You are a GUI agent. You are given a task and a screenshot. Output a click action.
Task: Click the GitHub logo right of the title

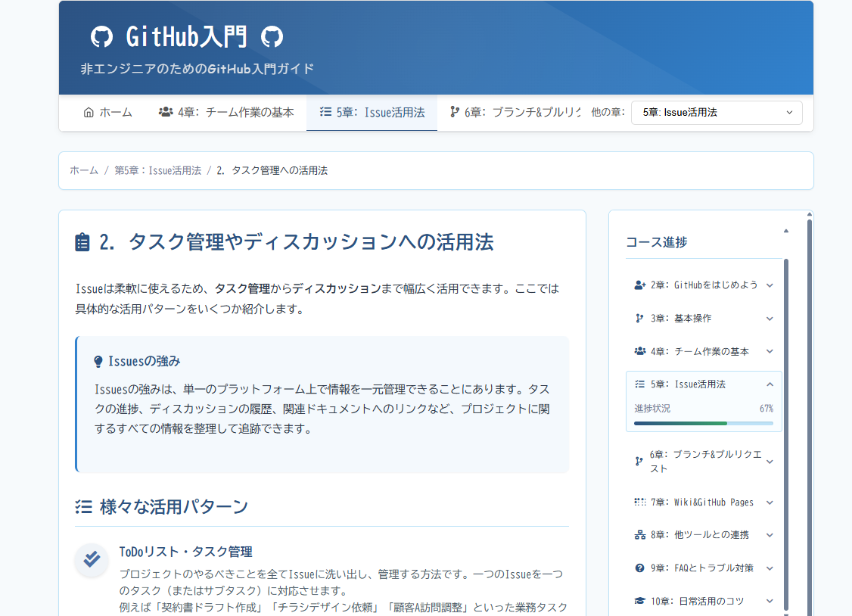point(272,37)
